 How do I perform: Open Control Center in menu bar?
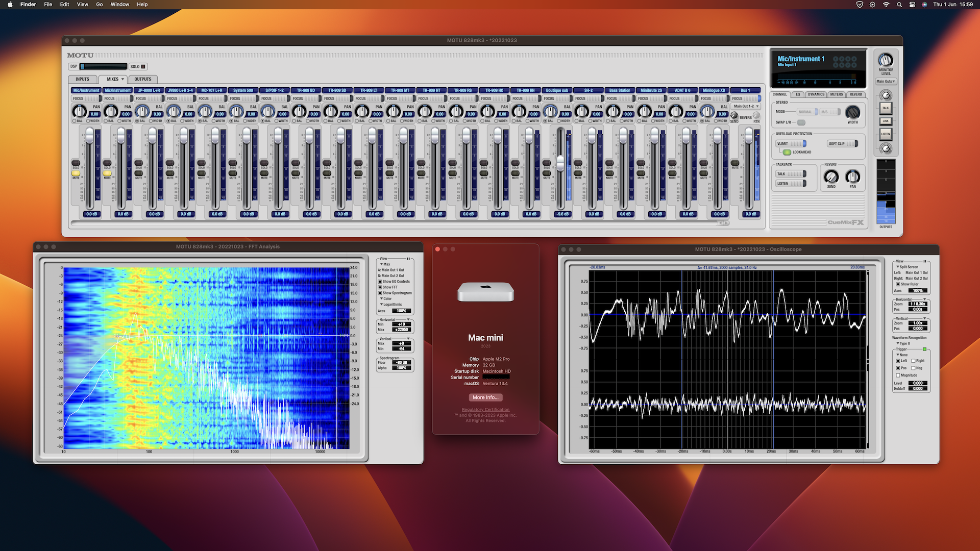click(912, 4)
